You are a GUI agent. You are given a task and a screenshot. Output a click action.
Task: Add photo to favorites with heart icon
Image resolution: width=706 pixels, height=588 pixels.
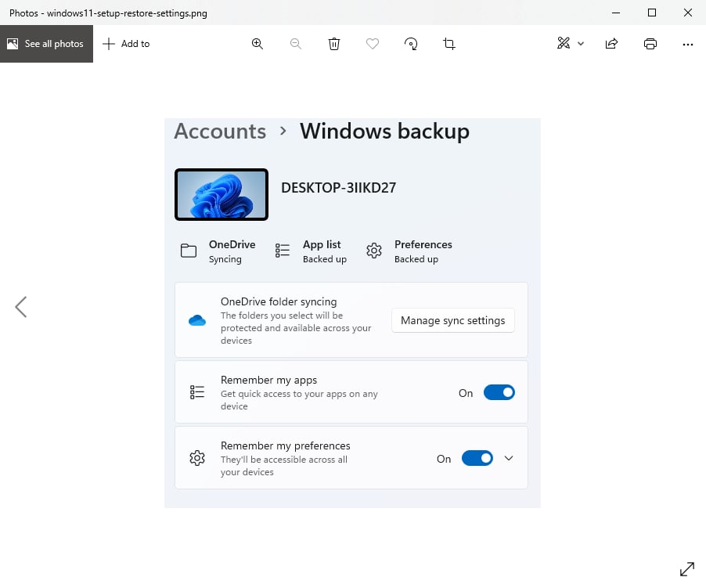click(373, 44)
